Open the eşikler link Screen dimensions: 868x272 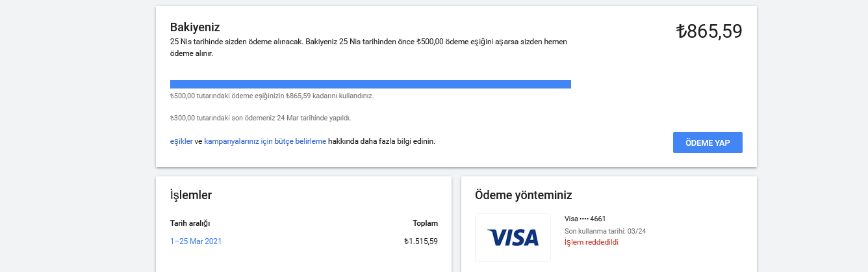[x=181, y=141]
